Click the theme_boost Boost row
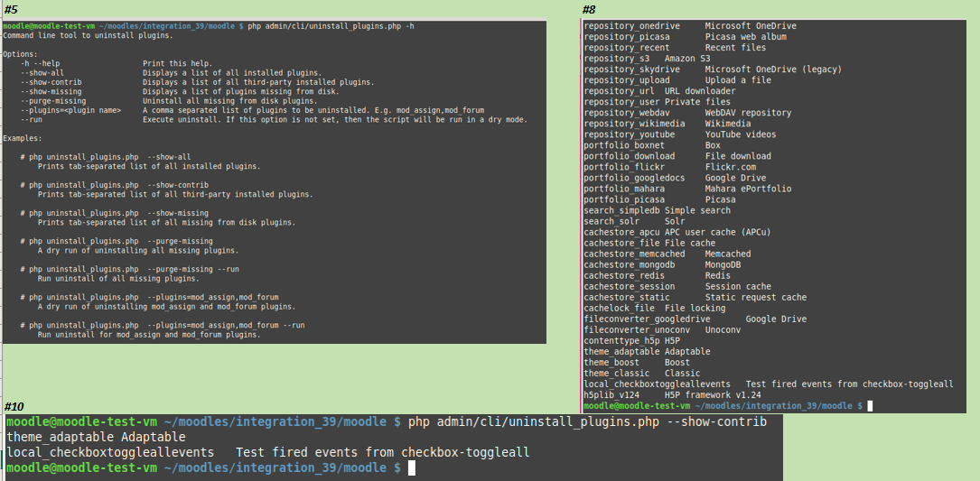The height and width of the screenshot is (481, 980). pos(637,363)
